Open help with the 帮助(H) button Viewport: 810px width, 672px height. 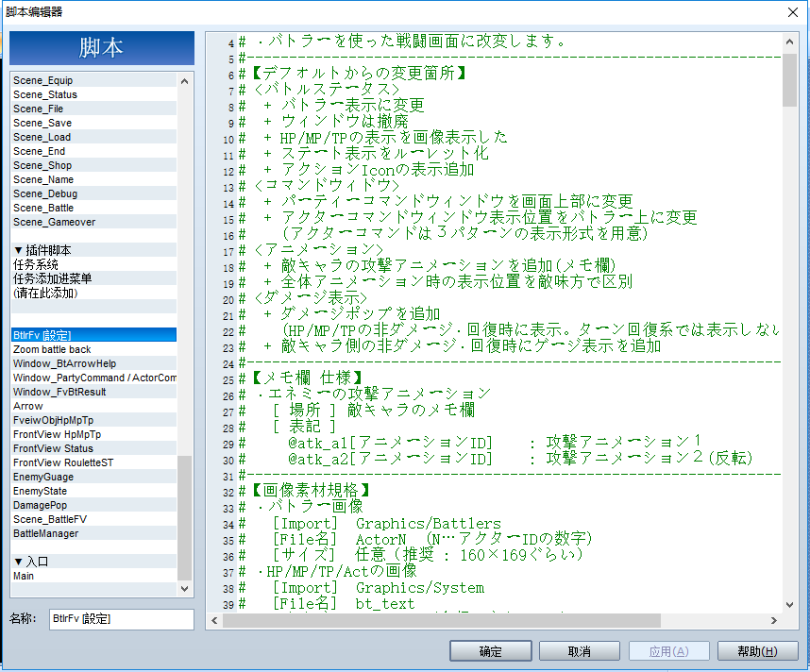[757, 651]
